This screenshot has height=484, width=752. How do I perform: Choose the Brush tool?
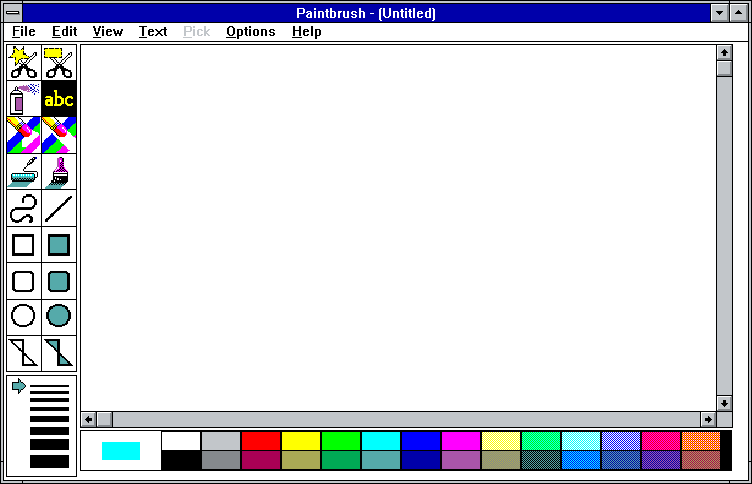point(59,172)
